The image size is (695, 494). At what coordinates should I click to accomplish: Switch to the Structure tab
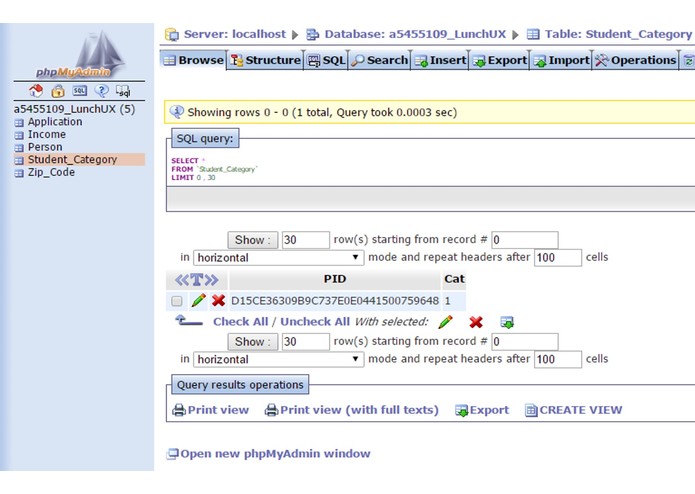pos(266,60)
